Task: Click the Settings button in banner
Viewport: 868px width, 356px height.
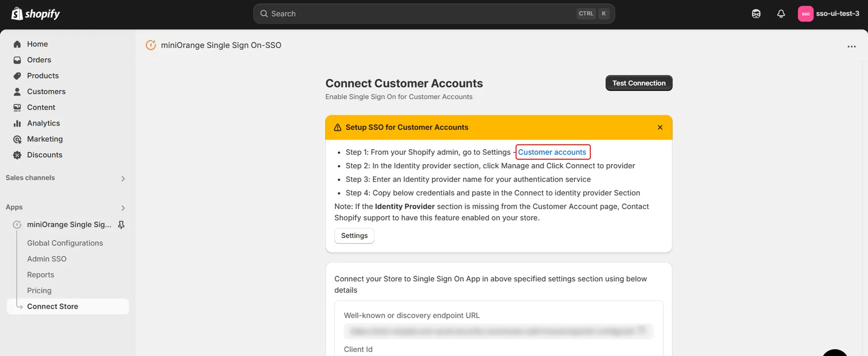Action: (x=354, y=236)
